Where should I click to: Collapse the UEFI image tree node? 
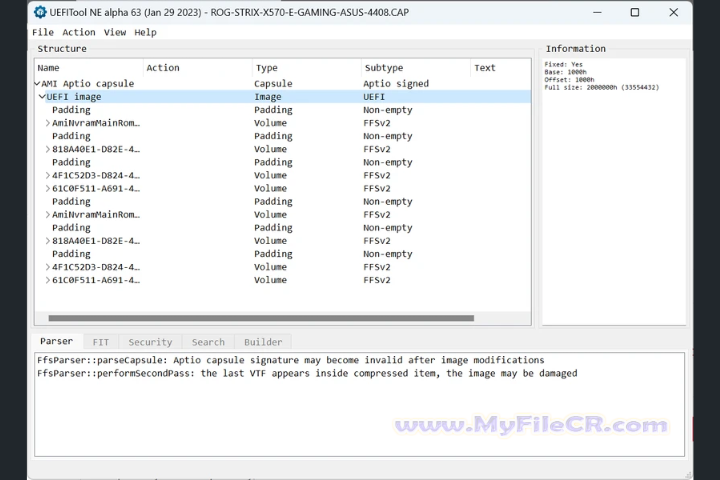(x=42, y=97)
